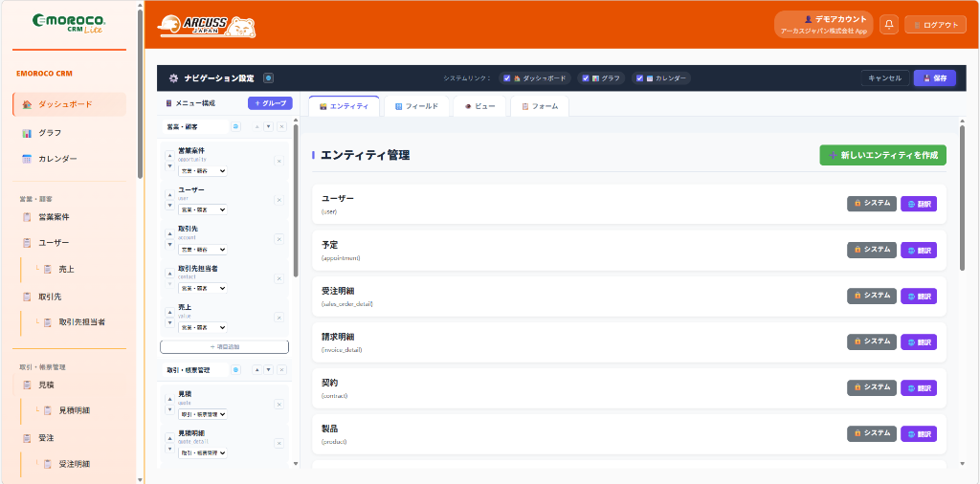
Task: Click 翻訳 button for 契約 entity
Action: [919, 387]
